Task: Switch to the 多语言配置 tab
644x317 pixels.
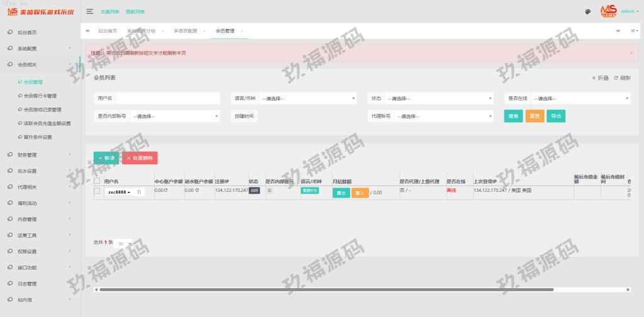Action: click(x=185, y=30)
